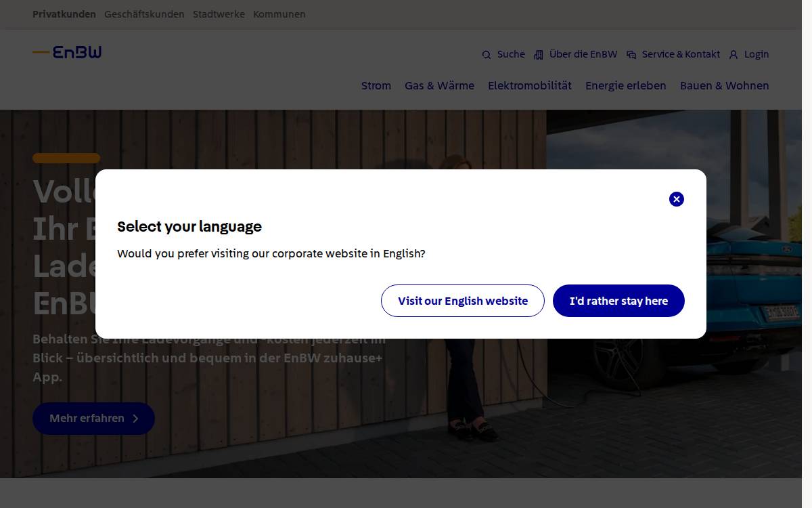Close the language selection dialog
The height and width of the screenshot is (508, 812).
(677, 199)
